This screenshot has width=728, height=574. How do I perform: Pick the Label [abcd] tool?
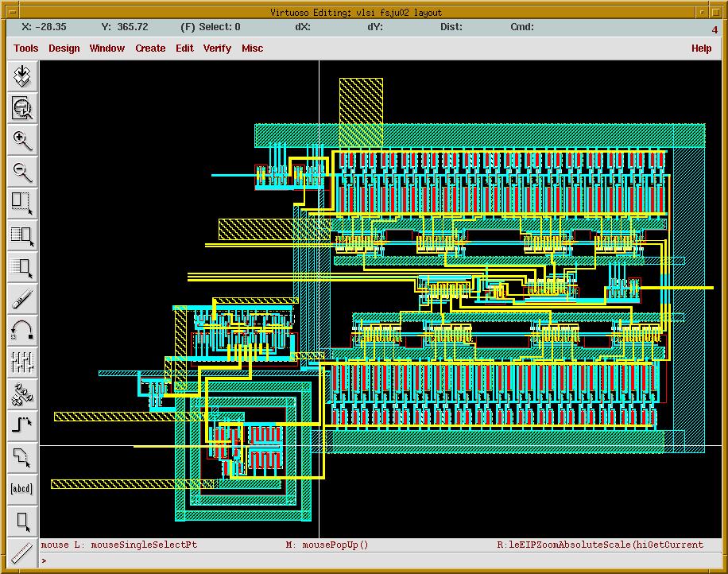22,488
